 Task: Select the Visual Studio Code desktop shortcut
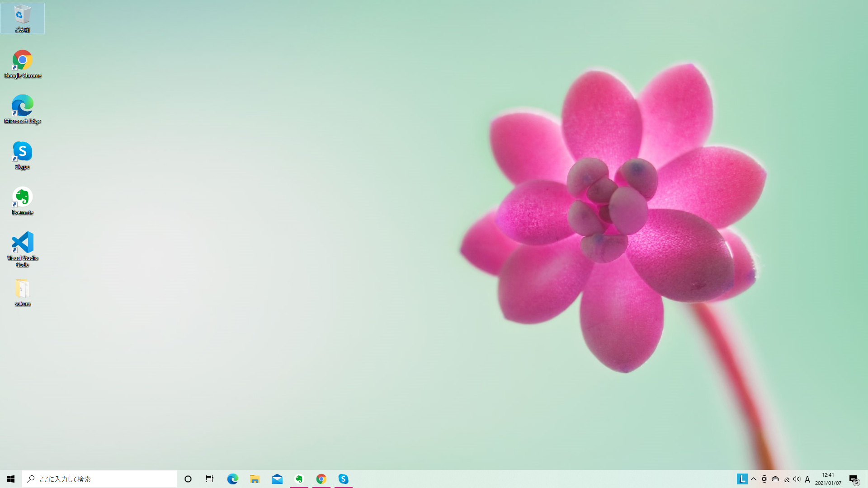(22, 249)
